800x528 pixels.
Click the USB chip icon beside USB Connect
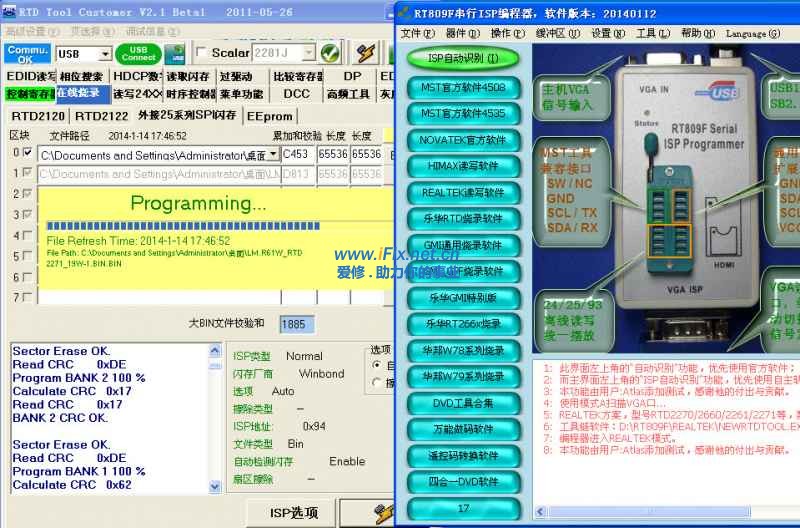[x=175, y=54]
